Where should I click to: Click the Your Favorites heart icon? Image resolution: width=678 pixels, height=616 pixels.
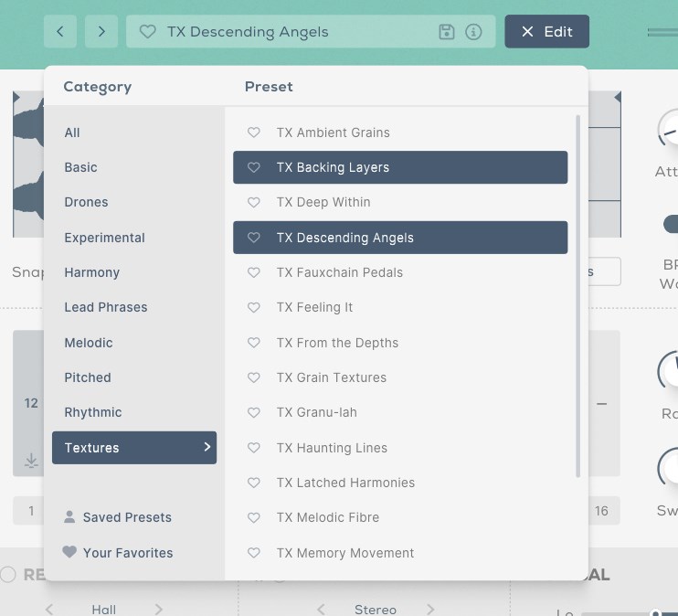pos(69,552)
